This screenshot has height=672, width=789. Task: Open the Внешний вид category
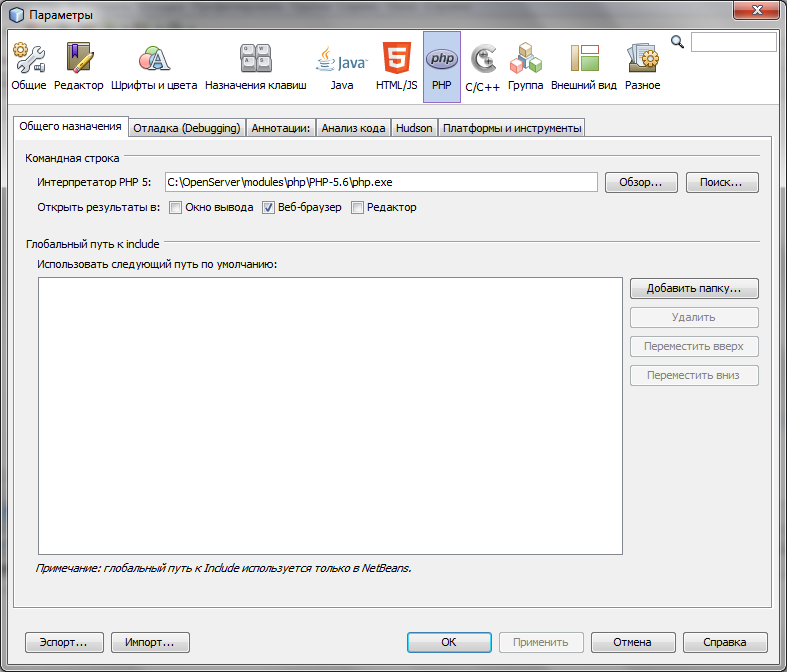click(583, 66)
